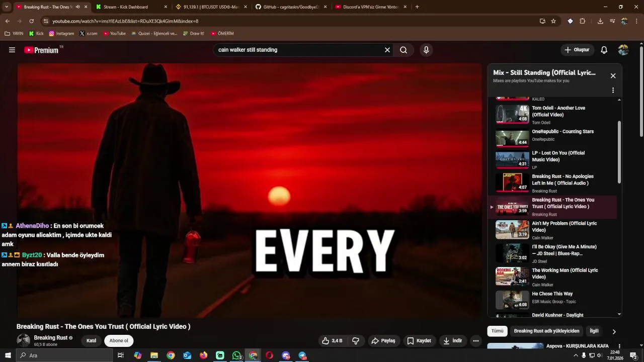Open the tab search dropdown arrow

tap(7, 7)
